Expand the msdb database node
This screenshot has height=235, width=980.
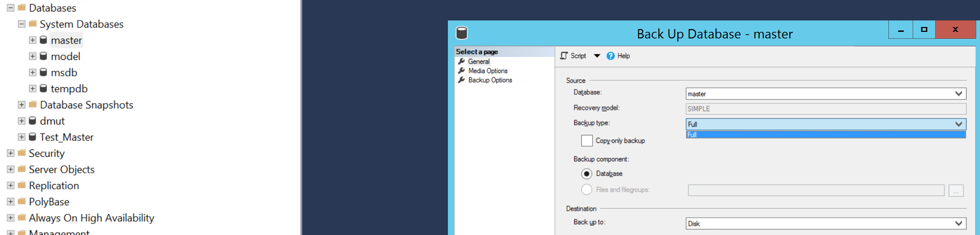coord(33,72)
